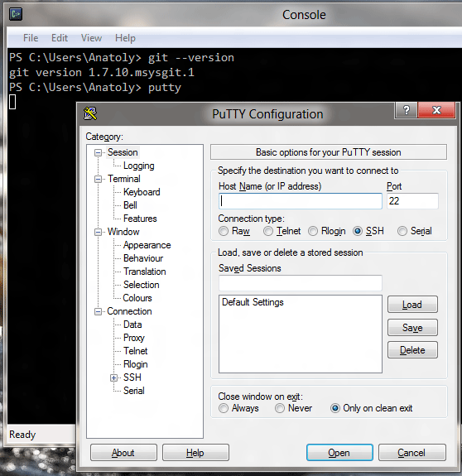
Task: Close the PuTTY Configuration dialog with X
Action: [x=436, y=110]
